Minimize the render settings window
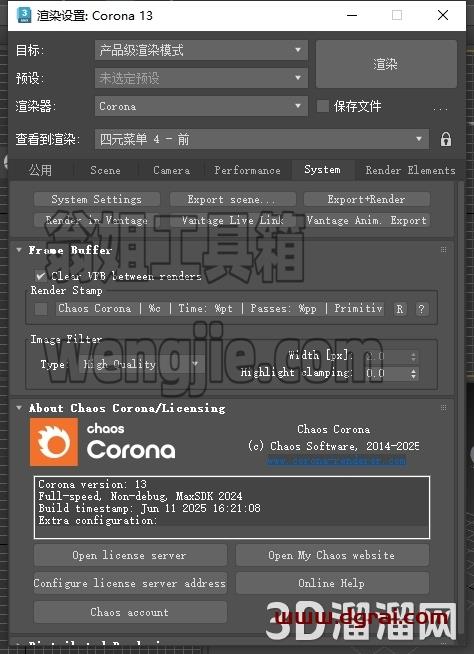The image size is (474, 654). 352,15
